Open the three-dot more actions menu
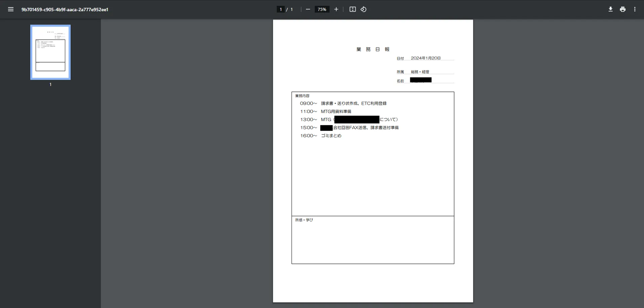Image resolution: width=644 pixels, height=308 pixels. click(635, 9)
